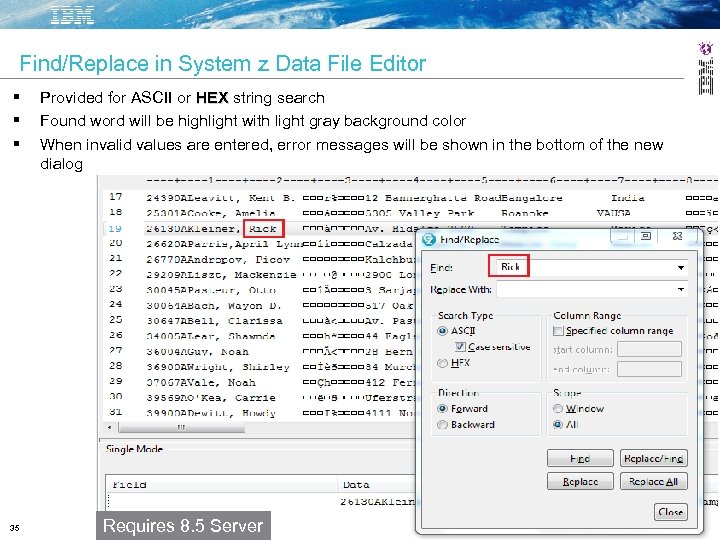Toggle the Case sensitive checkbox

point(461,347)
